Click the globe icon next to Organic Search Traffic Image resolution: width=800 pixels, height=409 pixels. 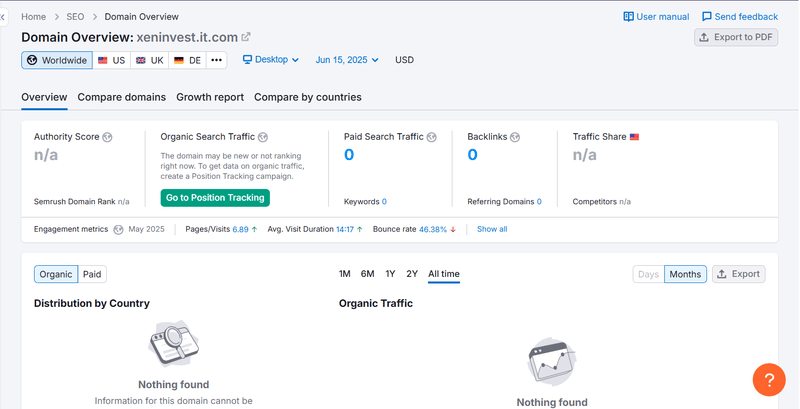pos(263,137)
